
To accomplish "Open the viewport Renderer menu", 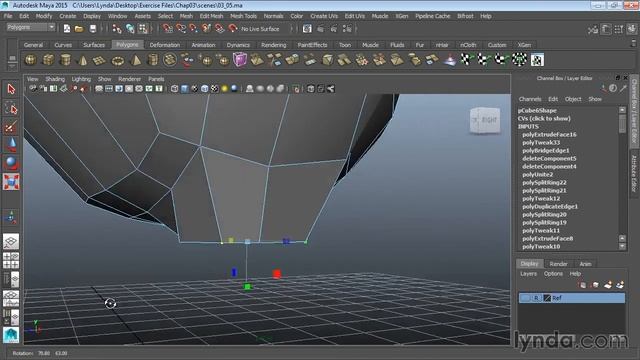I will 129,79.
